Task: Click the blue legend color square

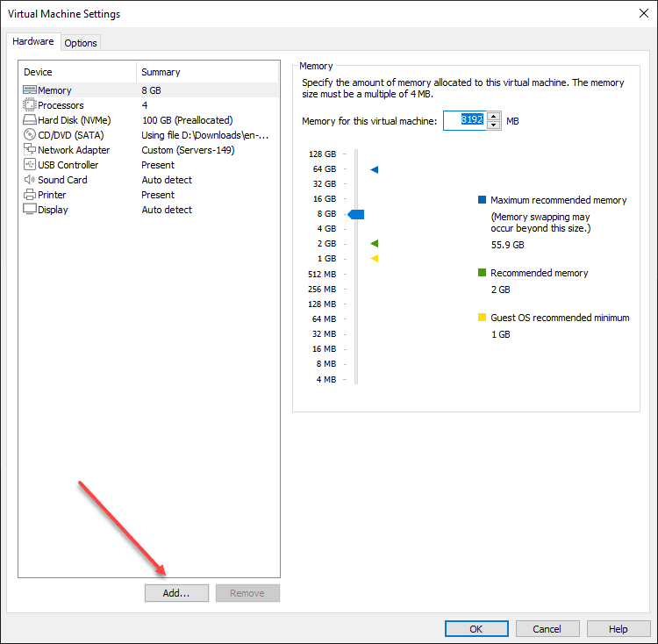Action: (482, 200)
